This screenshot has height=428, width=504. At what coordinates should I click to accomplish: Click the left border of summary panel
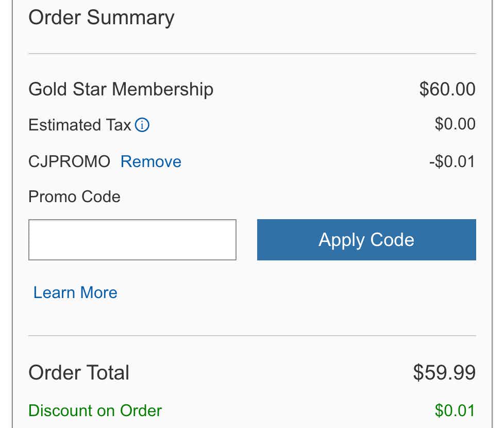(12, 214)
